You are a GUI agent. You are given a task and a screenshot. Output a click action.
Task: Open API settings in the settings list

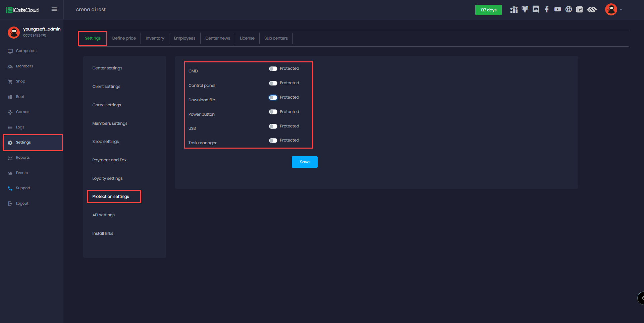[x=103, y=215]
